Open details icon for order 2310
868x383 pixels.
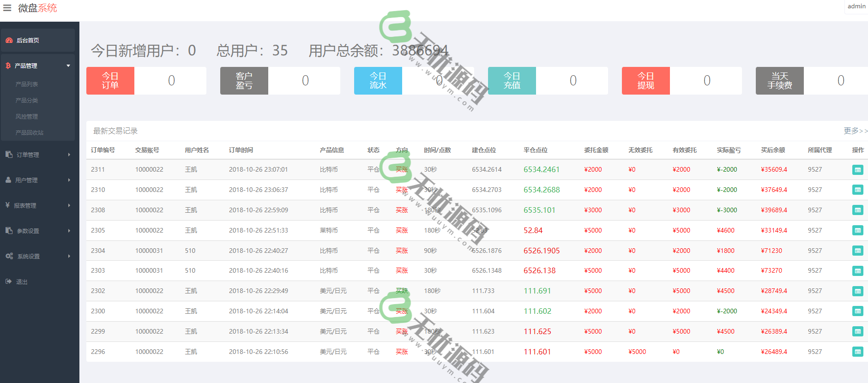click(857, 190)
